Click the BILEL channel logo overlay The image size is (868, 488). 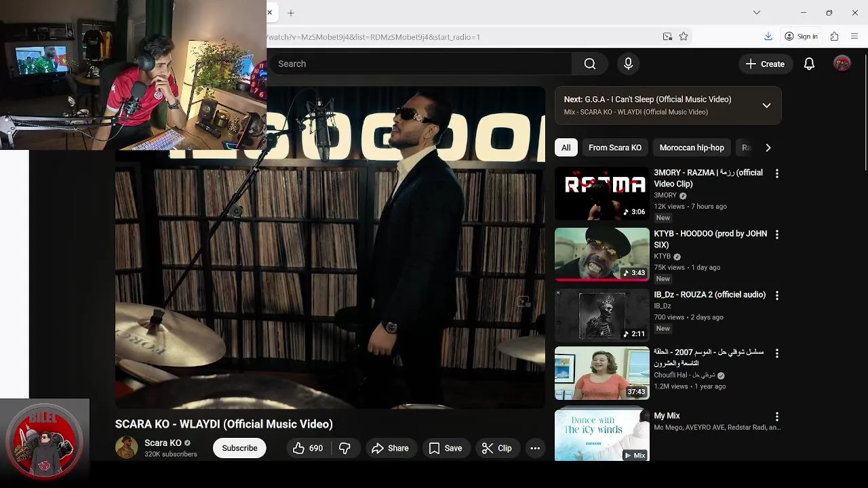[45, 441]
